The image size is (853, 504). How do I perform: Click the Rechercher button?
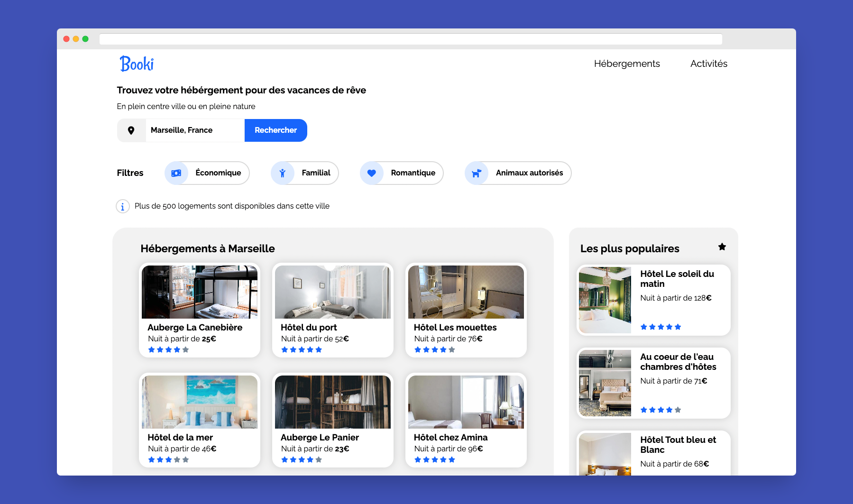click(x=275, y=130)
